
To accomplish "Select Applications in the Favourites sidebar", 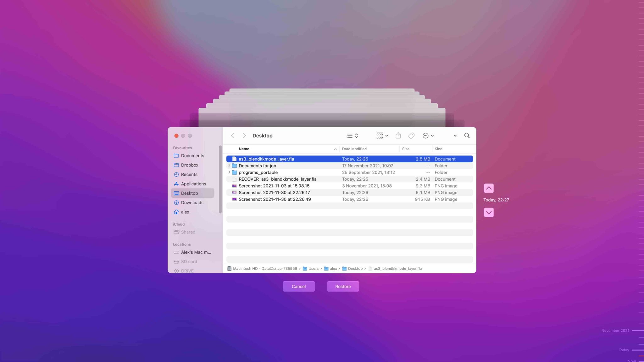I will (x=193, y=184).
